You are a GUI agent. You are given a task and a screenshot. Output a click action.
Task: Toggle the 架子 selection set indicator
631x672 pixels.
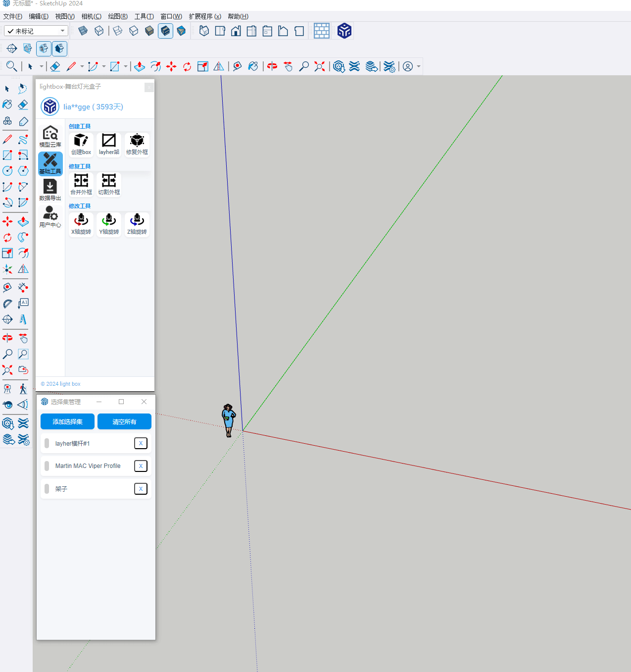(47, 489)
